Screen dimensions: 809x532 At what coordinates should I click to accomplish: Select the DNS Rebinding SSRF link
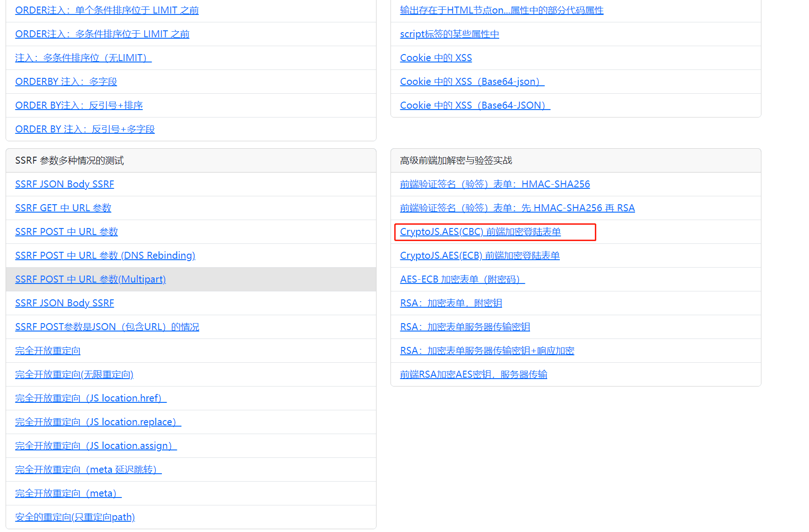(105, 256)
